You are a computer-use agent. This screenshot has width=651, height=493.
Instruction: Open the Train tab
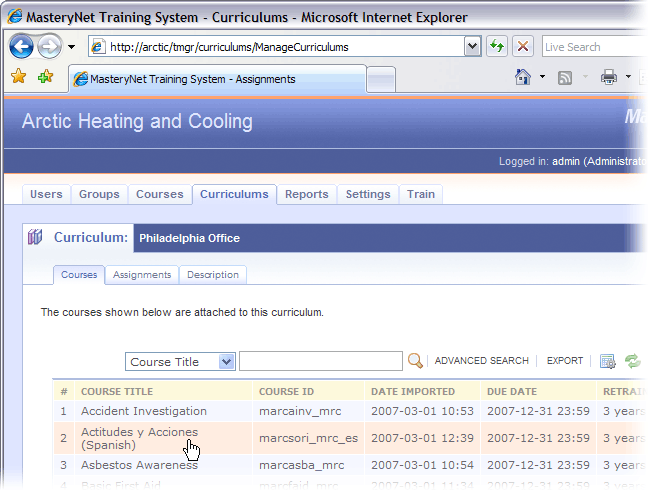pos(421,194)
